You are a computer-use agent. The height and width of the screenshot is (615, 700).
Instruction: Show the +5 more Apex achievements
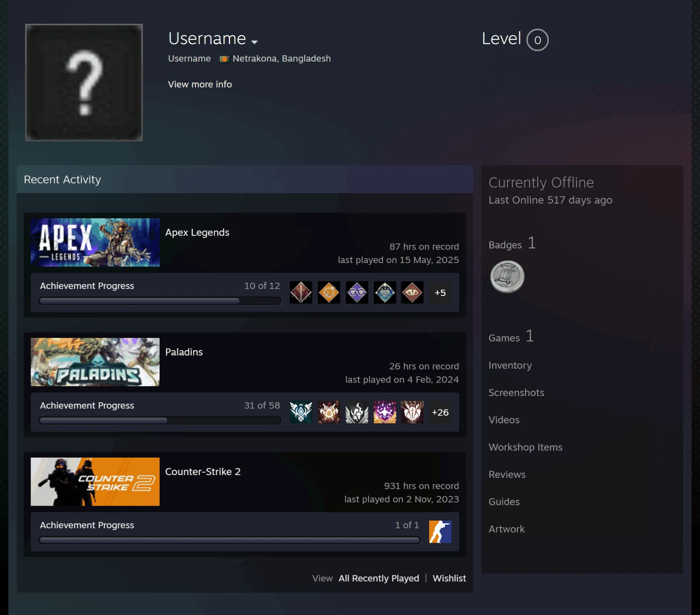440,293
